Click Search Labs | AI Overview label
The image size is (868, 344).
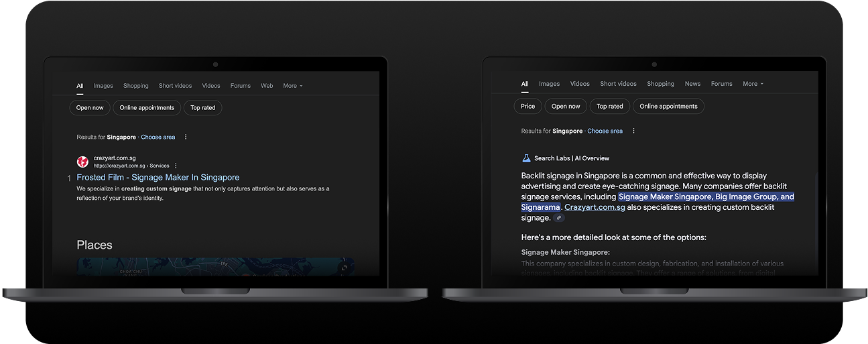(572, 158)
